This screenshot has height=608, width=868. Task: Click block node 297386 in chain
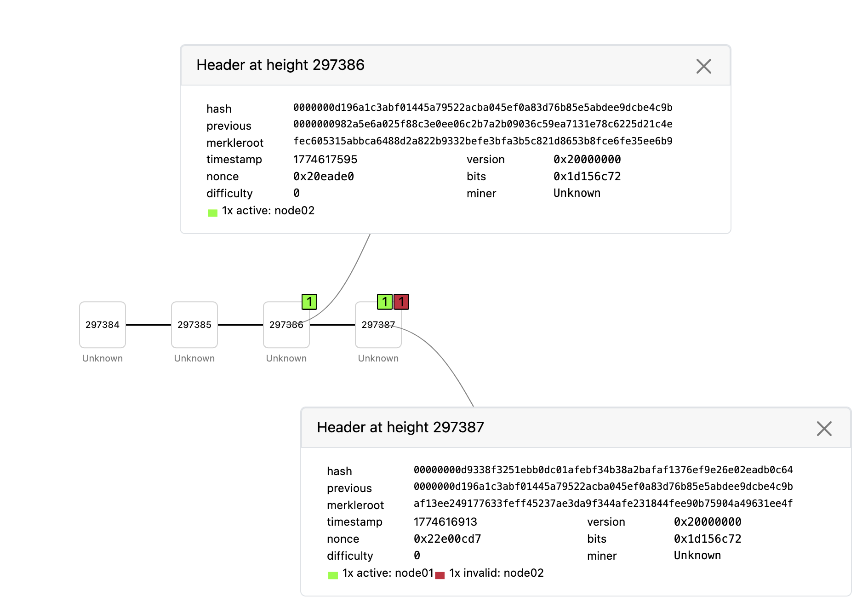click(286, 325)
